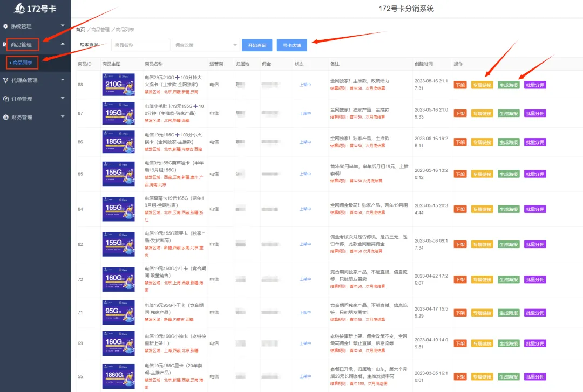
Task: Click the lock icon beside 财务管理
Action: pyautogui.click(x=6, y=117)
